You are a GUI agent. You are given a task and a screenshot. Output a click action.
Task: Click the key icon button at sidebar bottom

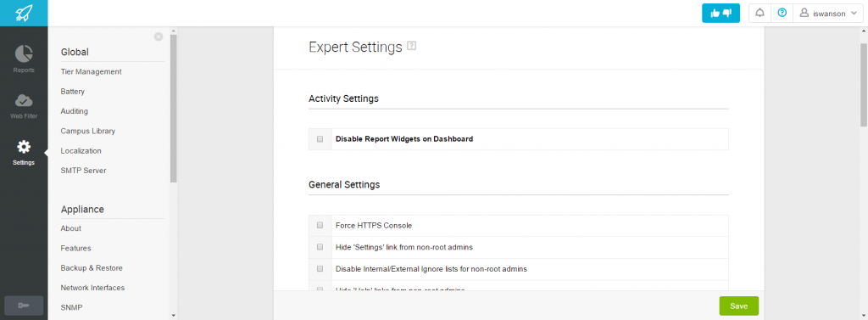(x=24, y=306)
